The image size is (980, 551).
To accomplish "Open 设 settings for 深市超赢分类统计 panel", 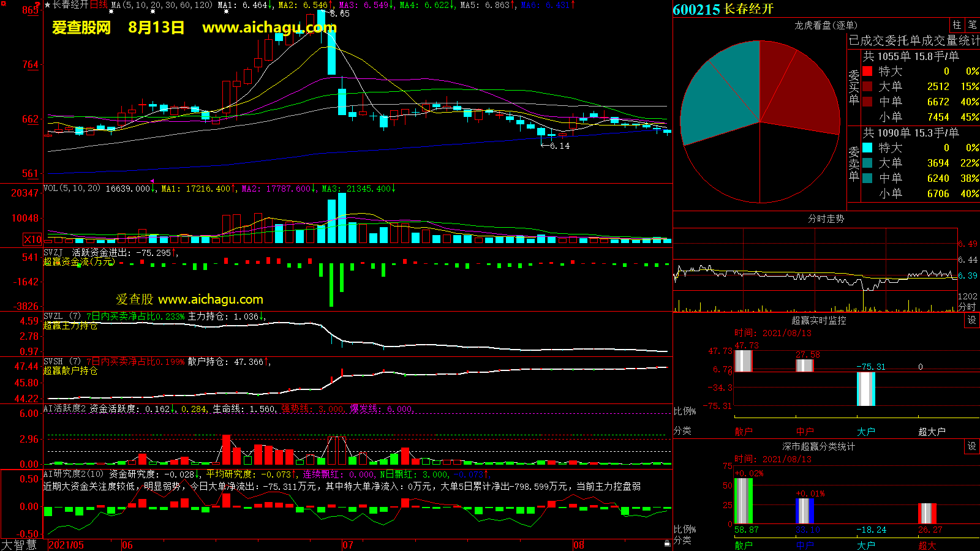I will [x=971, y=446].
